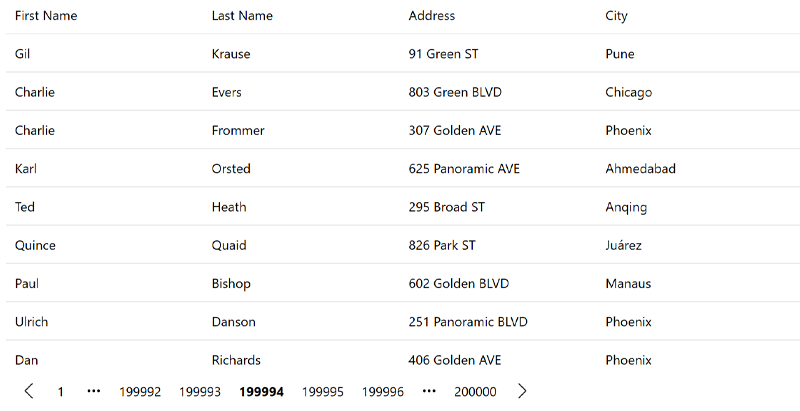Go to next page arrow
This screenshot has height=411, width=800.
[522, 392]
